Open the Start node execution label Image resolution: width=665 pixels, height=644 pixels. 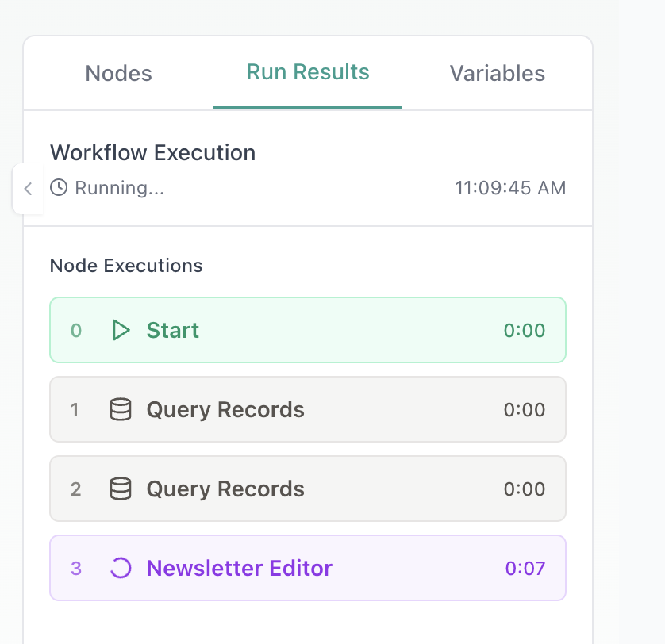[x=172, y=330]
